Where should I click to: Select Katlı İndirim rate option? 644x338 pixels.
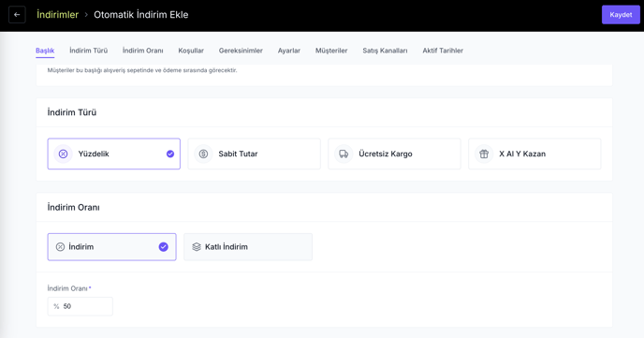tap(248, 247)
